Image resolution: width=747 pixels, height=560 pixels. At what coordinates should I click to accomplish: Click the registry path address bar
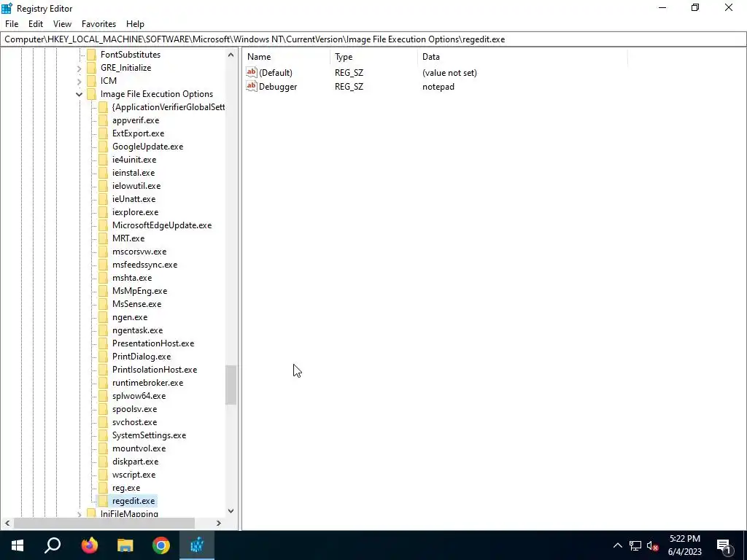click(373, 39)
